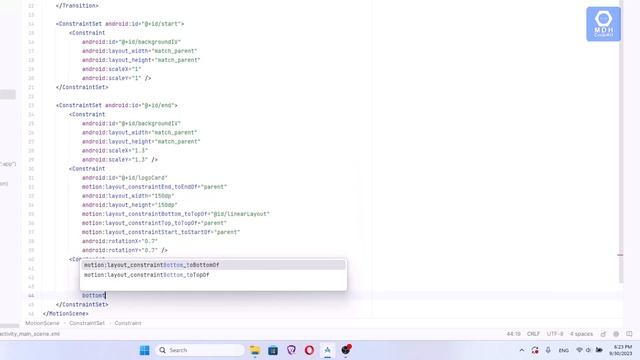Open the Brave browser taskbar icon

click(x=291, y=350)
